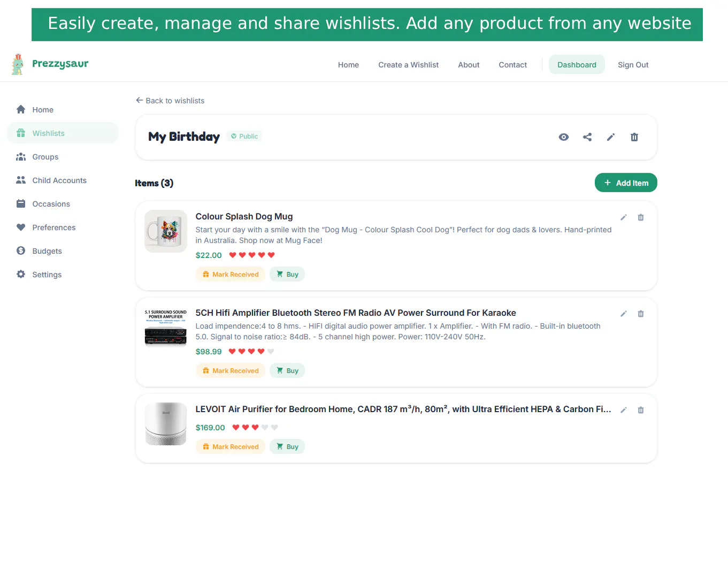728x562 pixels.
Task: Delete the LEVOIT Air Purifier item
Action: click(641, 410)
